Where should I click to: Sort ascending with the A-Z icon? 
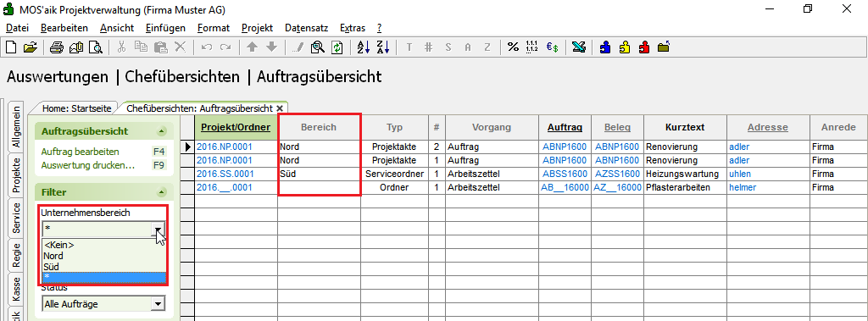[x=363, y=47]
